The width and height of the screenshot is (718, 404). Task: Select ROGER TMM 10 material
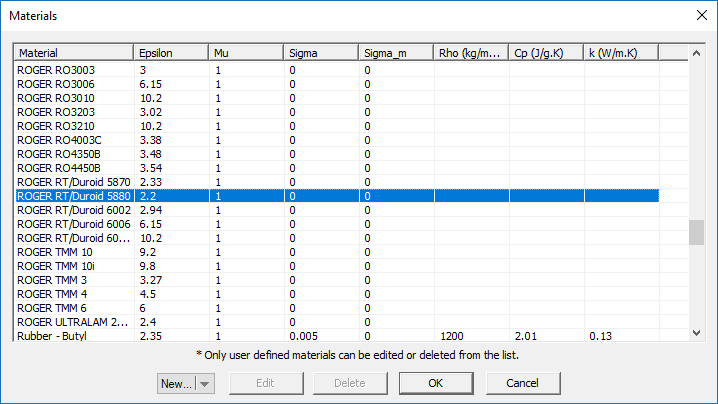55,252
